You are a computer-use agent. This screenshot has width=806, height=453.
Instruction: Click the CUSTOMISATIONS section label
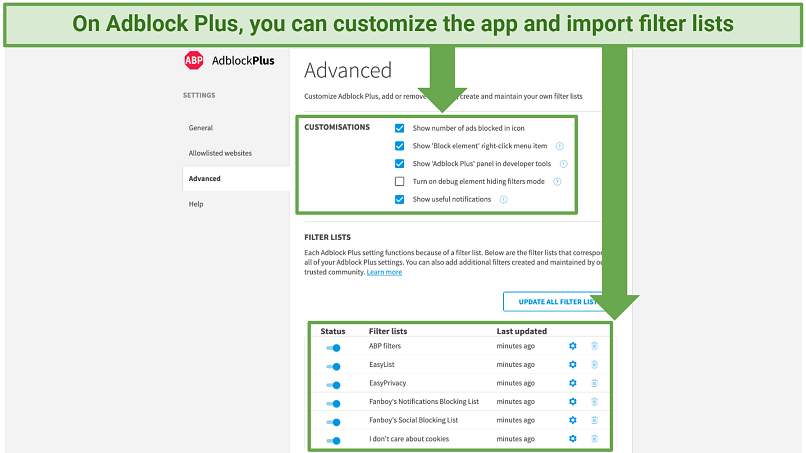(x=337, y=127)
